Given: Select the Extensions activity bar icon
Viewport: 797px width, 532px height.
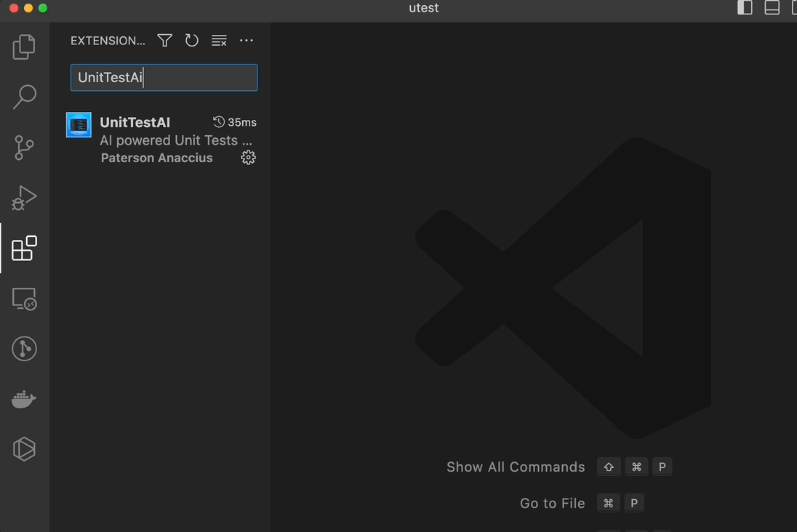Looking at the screenshot, I should [x=24, y=249].
